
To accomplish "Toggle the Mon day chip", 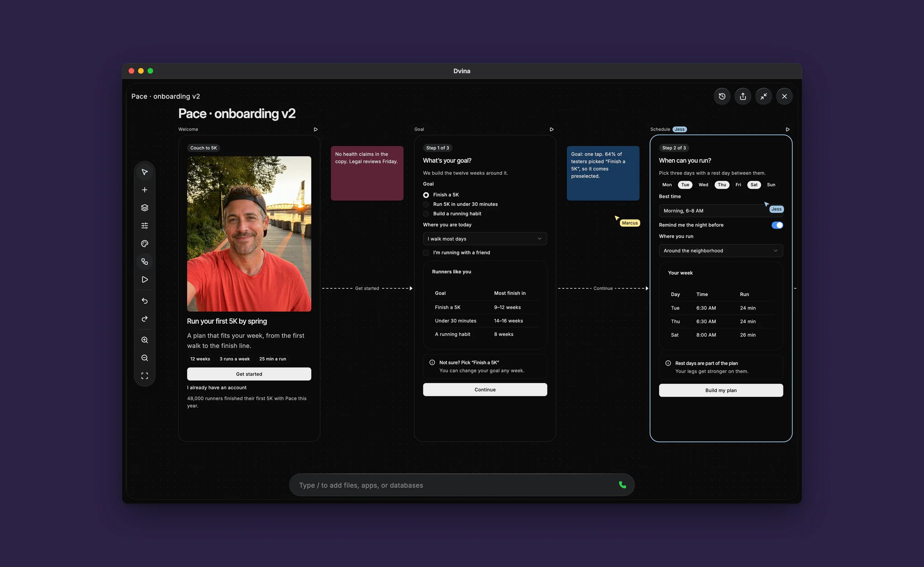I will point(667,185).
